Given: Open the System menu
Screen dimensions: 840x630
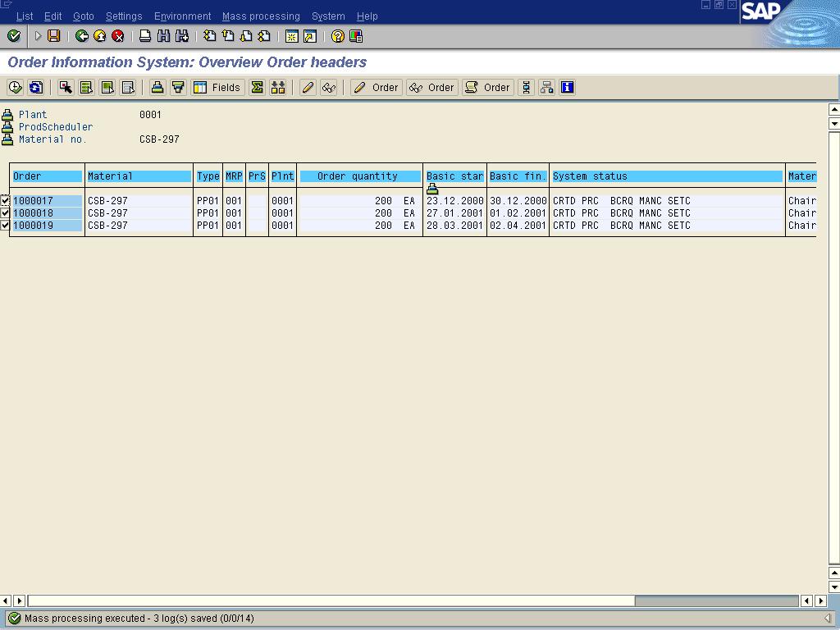Looking at the screenshot, I should tap(328, 16).
